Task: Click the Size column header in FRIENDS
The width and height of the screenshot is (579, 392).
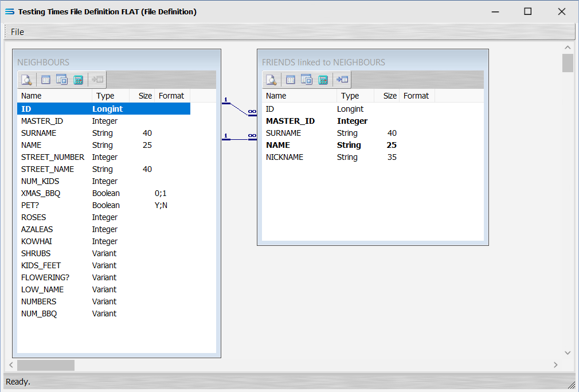Action: (386, 96)
